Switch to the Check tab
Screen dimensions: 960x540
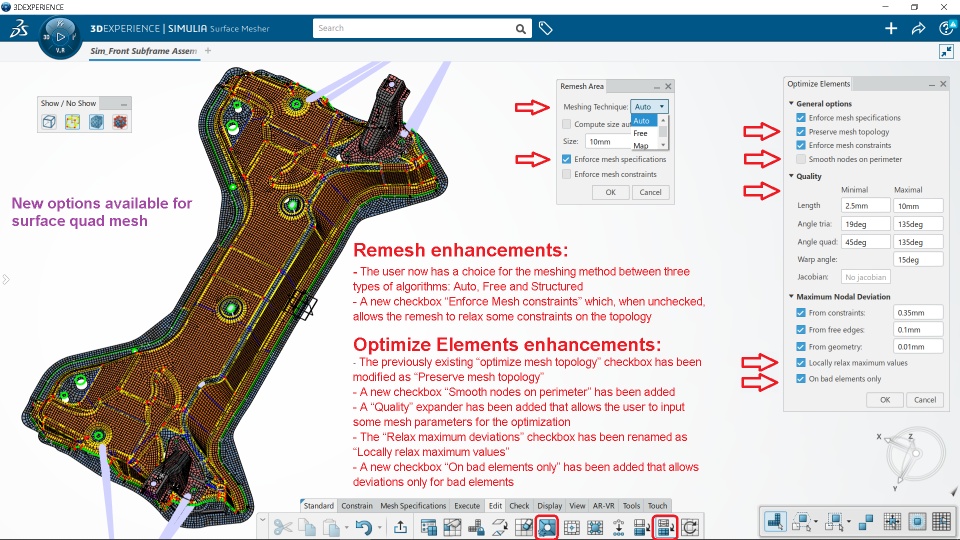click(x=519, y=506)
